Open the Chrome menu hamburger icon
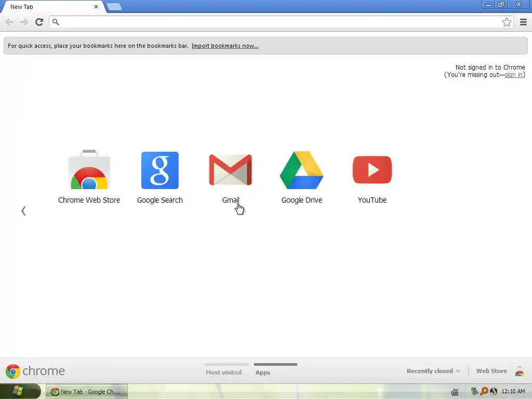The image size is (532, 399). coord(523,22)
